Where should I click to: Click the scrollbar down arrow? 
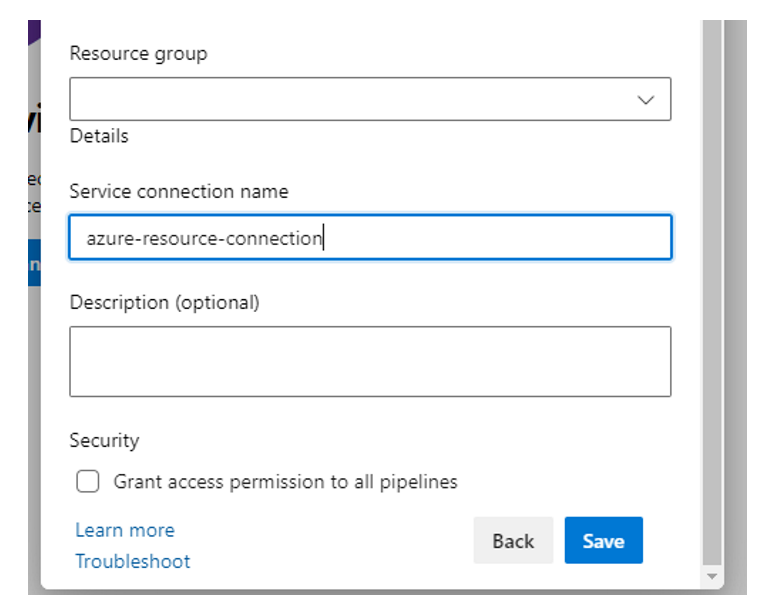pos(712,577)
